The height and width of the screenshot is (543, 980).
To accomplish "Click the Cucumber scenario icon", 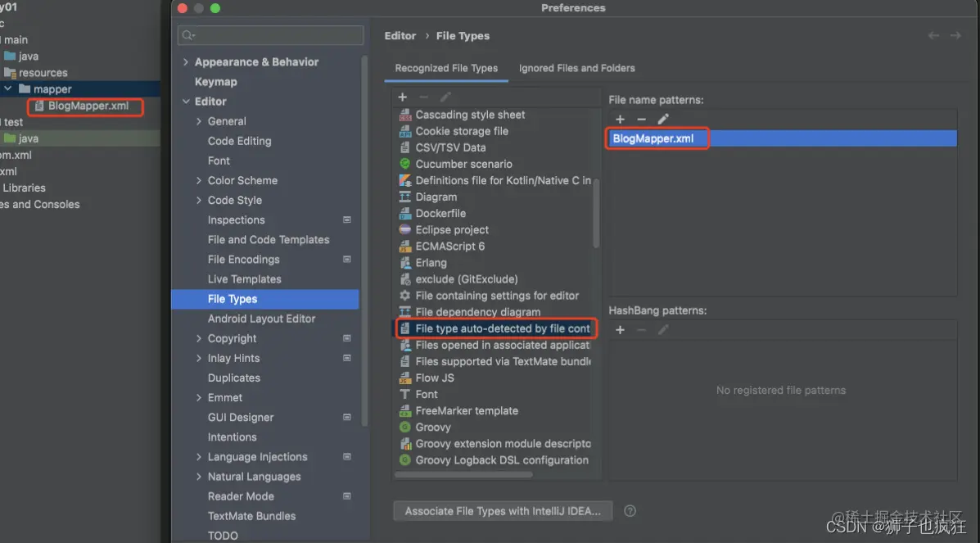I will (x=405, y=164).
